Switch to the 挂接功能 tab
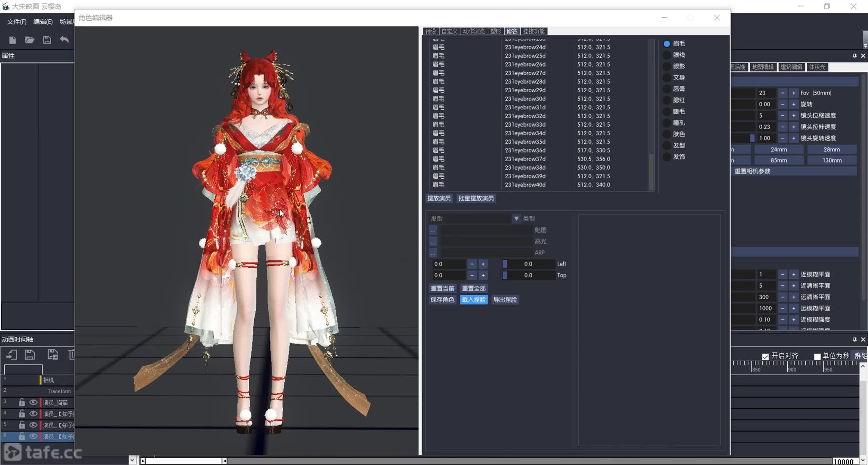The width and height of the screenshot is (868, 465). (534, 31)
